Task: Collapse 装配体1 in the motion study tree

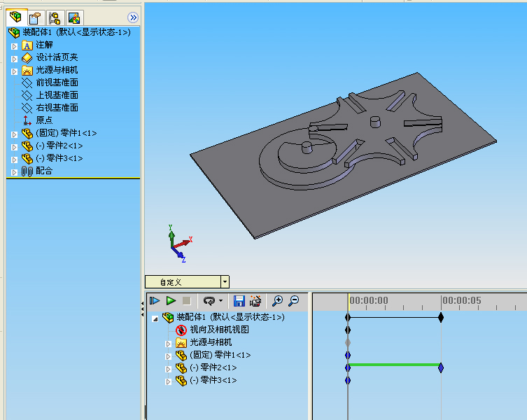Action: [155, 318]
